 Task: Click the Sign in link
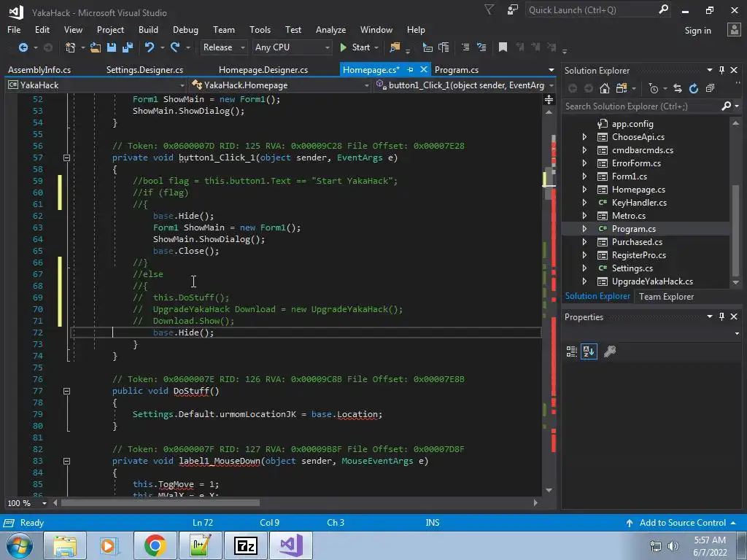pos(697,31)
